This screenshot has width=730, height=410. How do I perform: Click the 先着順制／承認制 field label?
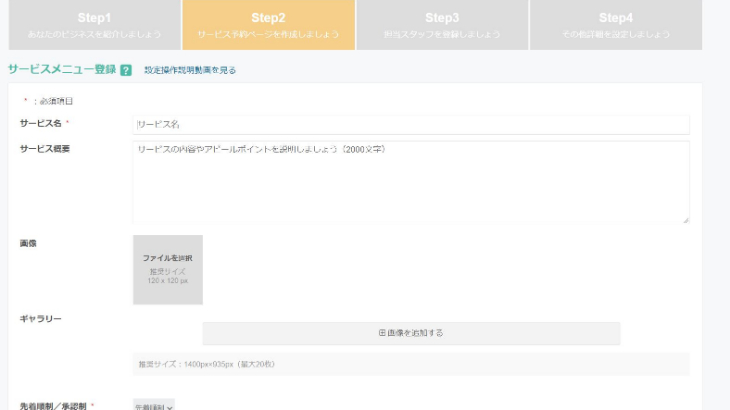point(54,405)
